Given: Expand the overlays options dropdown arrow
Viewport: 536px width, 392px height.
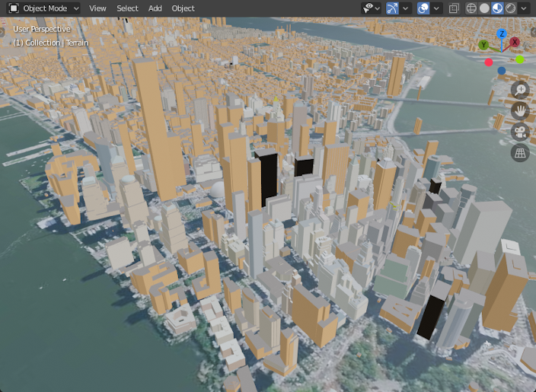Looking at the screenshot, I should pos(436,8).
